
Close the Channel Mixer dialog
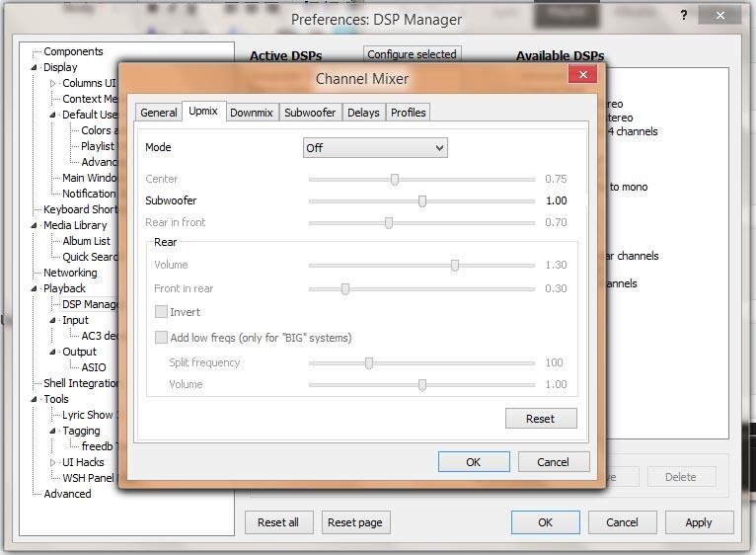point(583,75)
